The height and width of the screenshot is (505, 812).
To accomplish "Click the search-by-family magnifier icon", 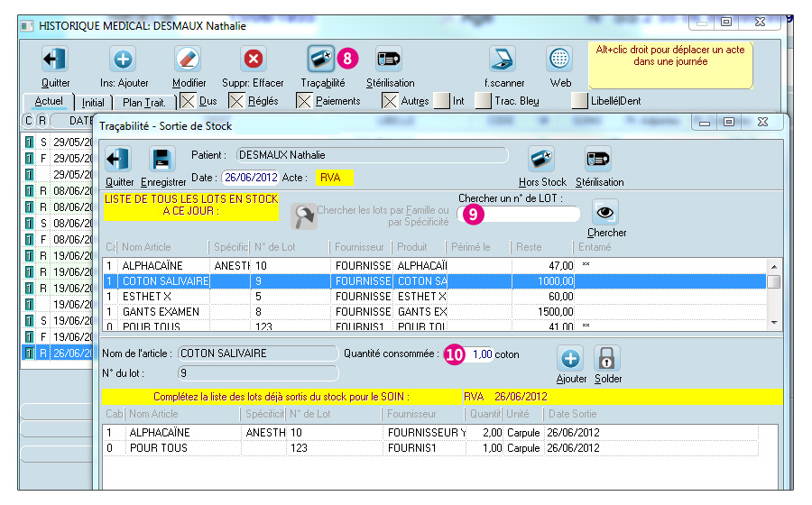I will [x=303, y=216].
